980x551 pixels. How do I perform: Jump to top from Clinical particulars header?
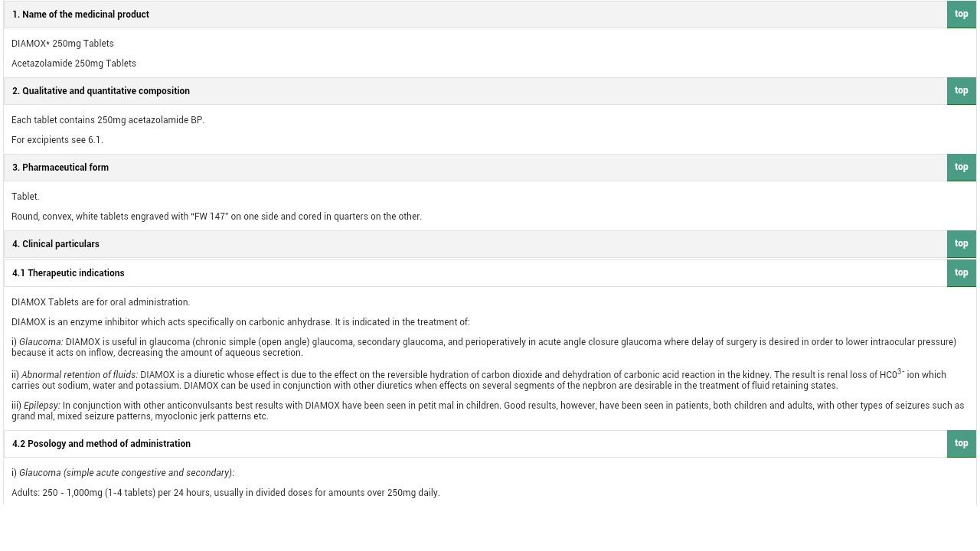click(x=961, y=244)
